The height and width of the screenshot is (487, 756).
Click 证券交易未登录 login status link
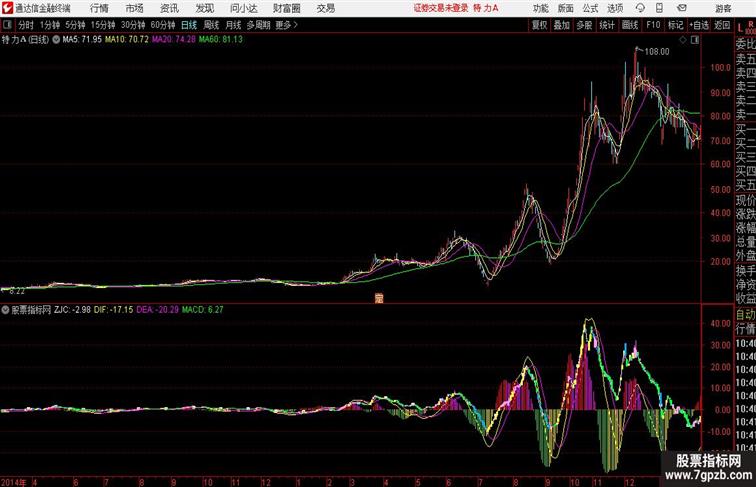tap(441, 8)
